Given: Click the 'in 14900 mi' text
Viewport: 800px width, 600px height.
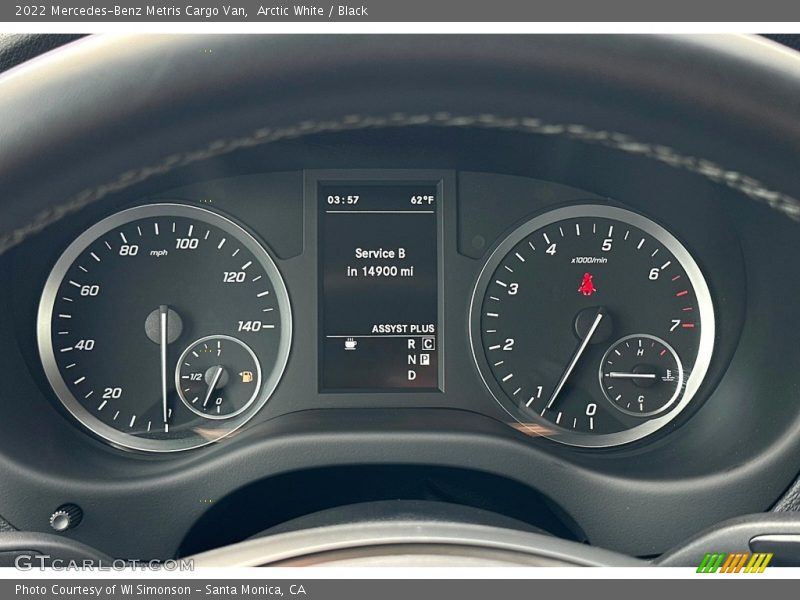Looking at the screenshot, I should point(380,271).
